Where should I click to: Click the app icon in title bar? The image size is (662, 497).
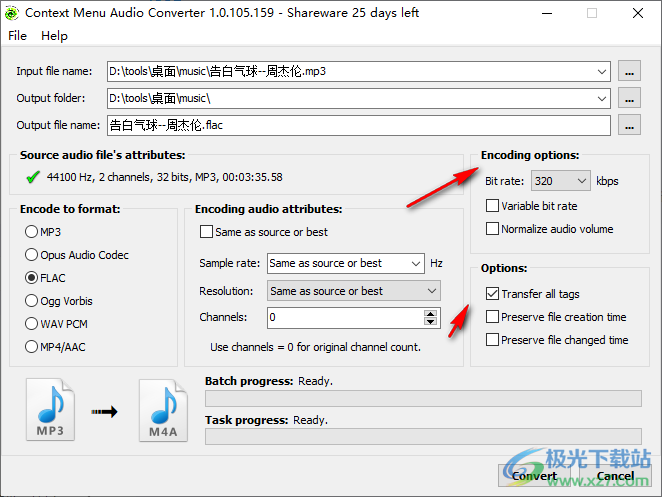tap(11, 14)
